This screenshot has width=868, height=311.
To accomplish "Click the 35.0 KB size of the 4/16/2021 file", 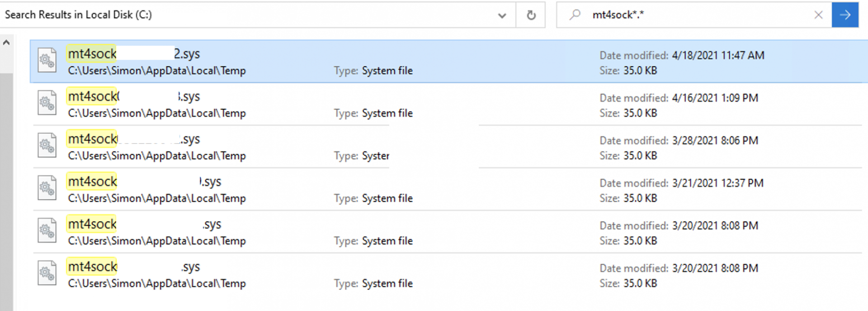I will [x=640, y=113].
